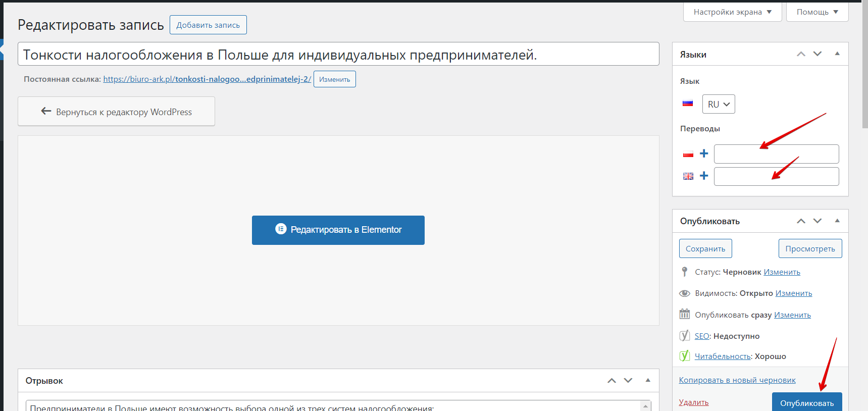Toggle the Excerpt panel closed
868x411 pixels.
(648, 381)
